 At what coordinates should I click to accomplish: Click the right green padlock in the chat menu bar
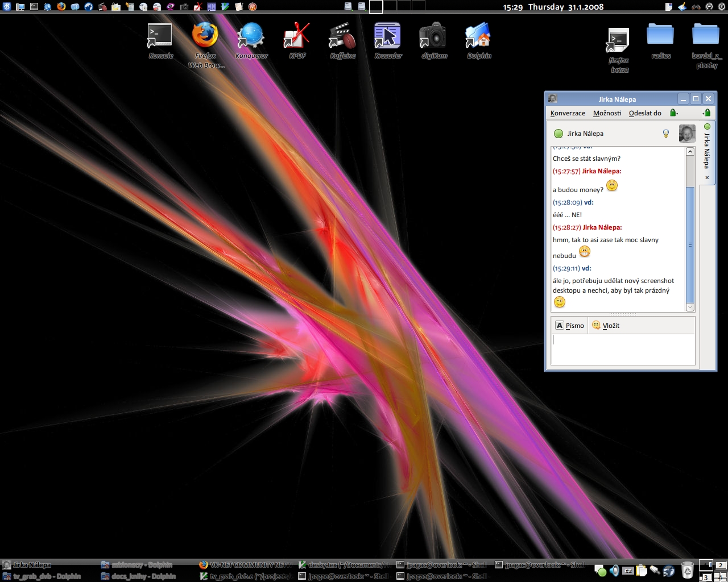(x=706, y=113)
